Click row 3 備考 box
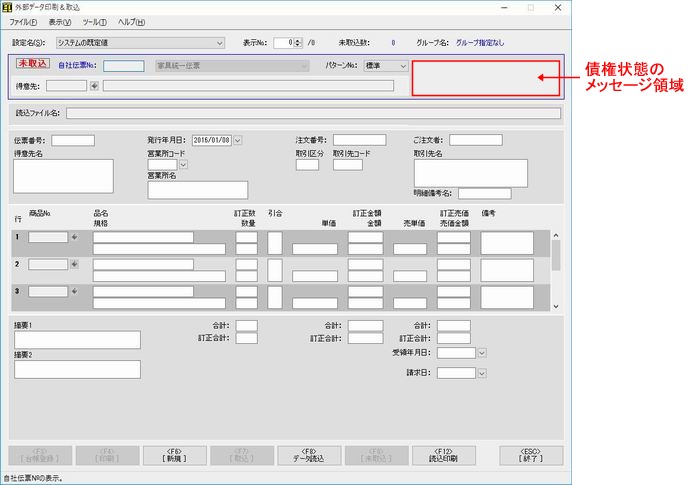This screenshot has height=485, width=700. (x=507, y=297)
